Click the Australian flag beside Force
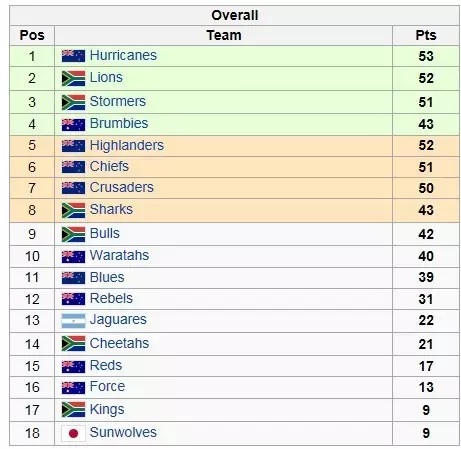Viewport: 461px width, 449px height. tap(73, 388)
